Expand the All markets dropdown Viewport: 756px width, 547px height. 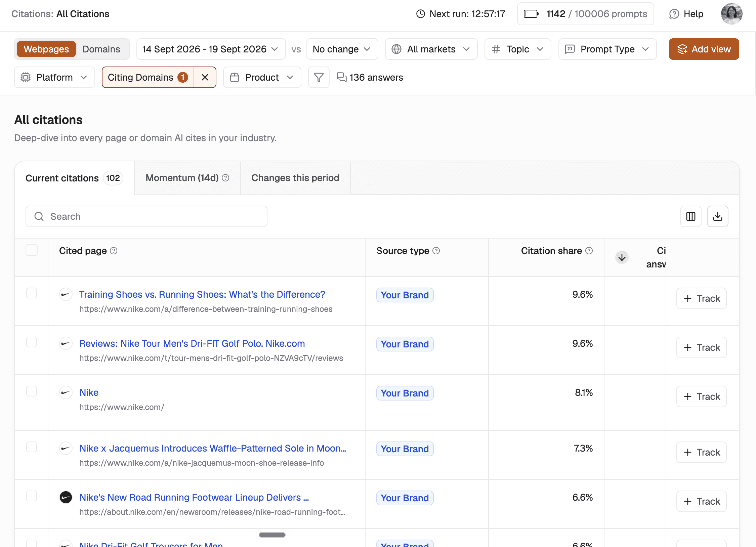pyautogui.click(x=431, y=49)
